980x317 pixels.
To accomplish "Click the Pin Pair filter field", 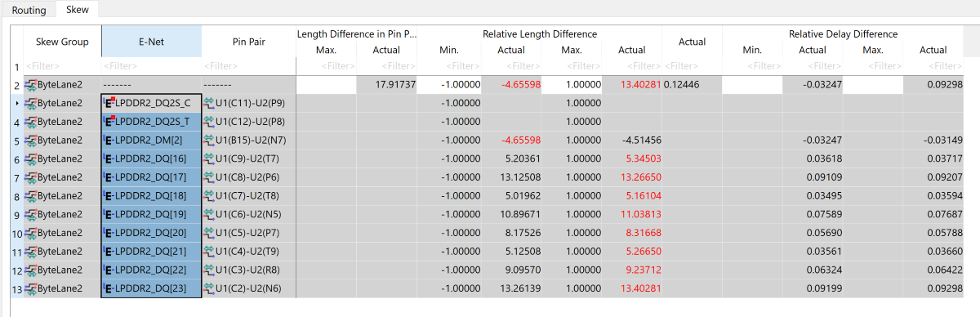I will click(x=249, y=65).
